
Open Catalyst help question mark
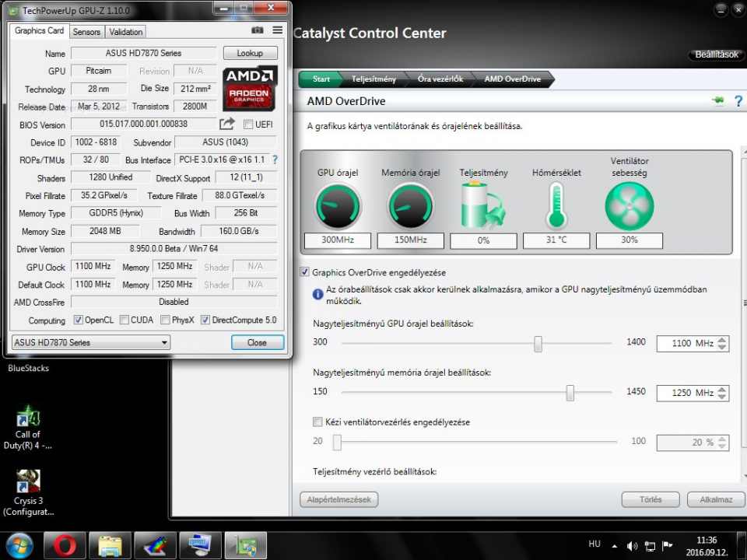pyautogui.click(x=738, y=101)
